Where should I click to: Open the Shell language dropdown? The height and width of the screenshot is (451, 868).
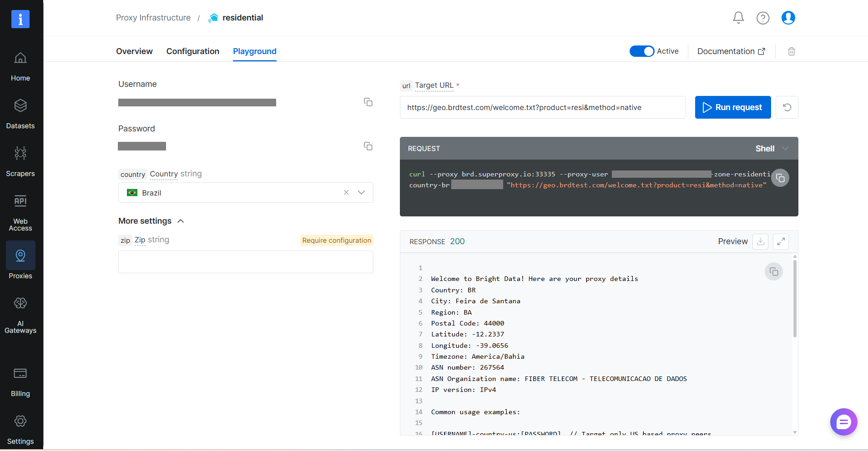click(x=772, y=149)
